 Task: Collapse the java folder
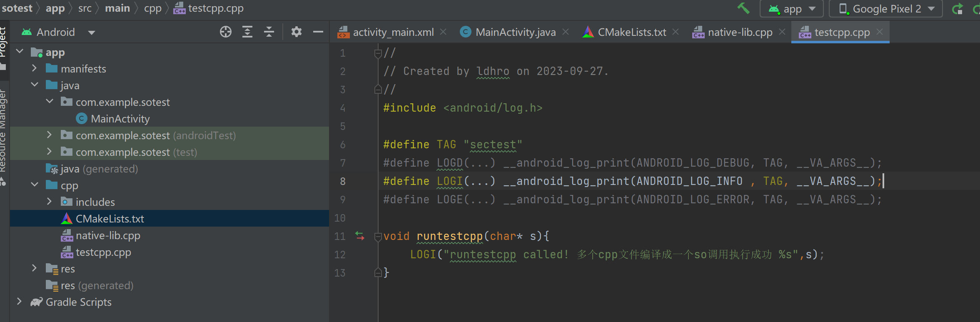pos(35,85)
